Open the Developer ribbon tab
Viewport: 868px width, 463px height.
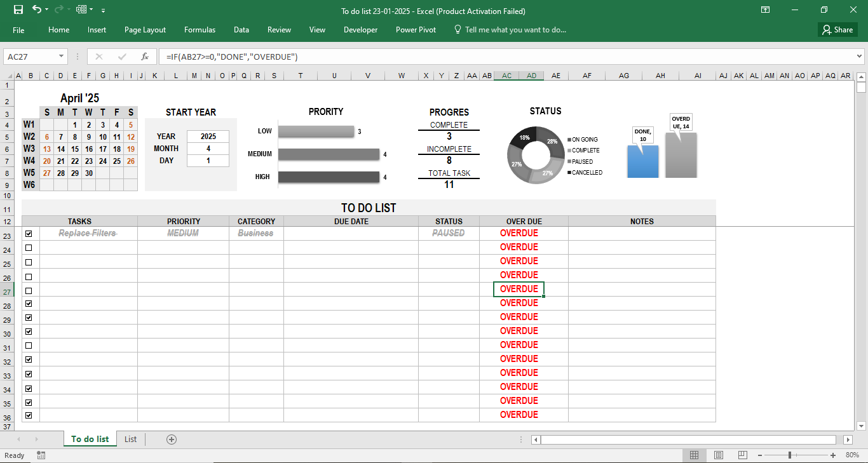coord(360,29)
